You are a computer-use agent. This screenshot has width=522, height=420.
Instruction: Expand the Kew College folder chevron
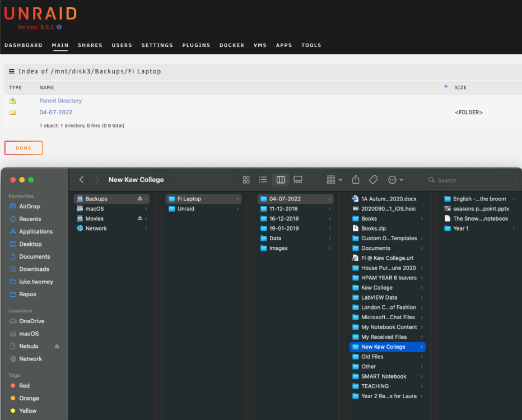pyautogui.click(x=422, y=287)
